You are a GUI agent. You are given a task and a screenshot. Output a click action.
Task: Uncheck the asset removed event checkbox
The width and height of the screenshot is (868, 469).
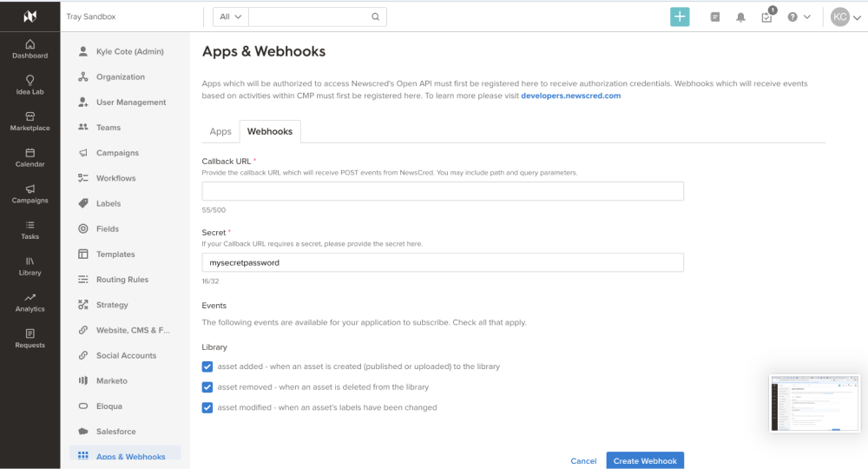(x=207, y=387)
